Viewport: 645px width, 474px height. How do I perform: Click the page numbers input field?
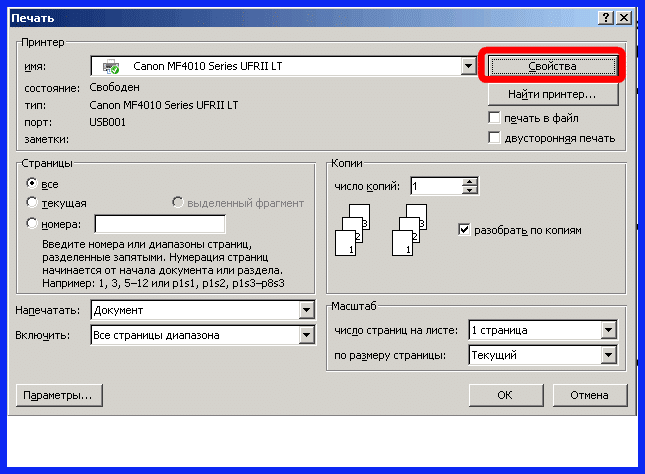[x=160, y=224]
